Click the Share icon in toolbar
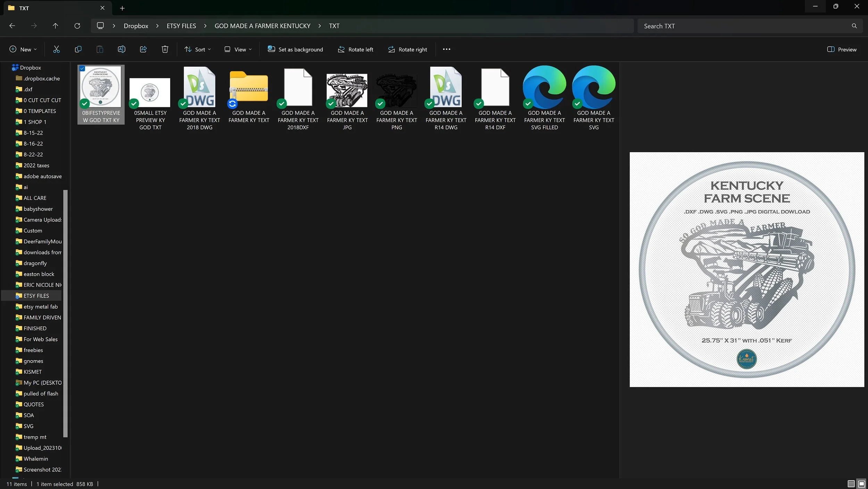Screen dimensions: 868x489 [143, 49]
